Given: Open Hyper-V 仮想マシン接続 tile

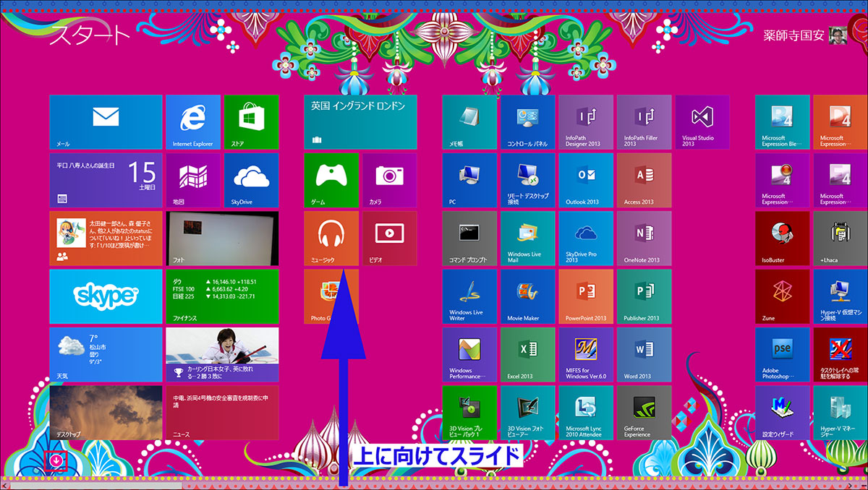Looking at the screenshot, I should click(841, 296).
